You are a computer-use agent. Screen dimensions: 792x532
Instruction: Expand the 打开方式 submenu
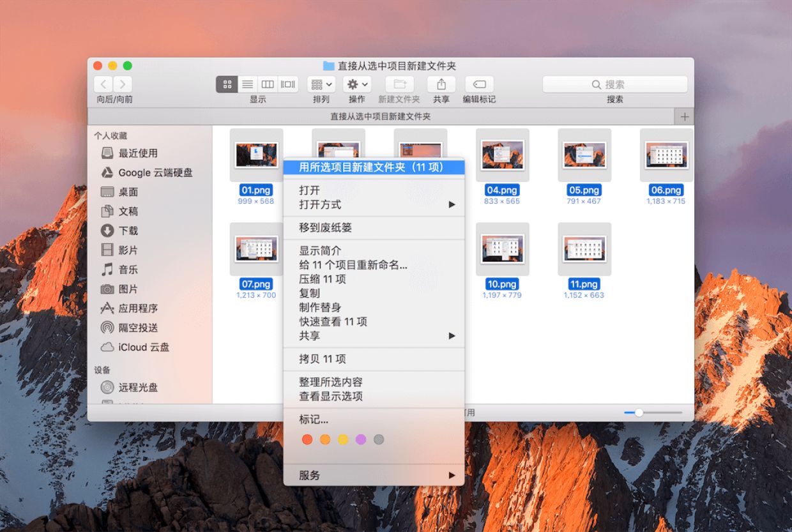tap(374, 204)
